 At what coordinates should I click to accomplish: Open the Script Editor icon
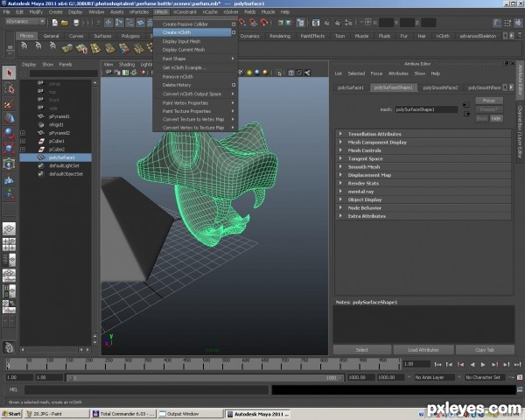click(x=520, y=389)
